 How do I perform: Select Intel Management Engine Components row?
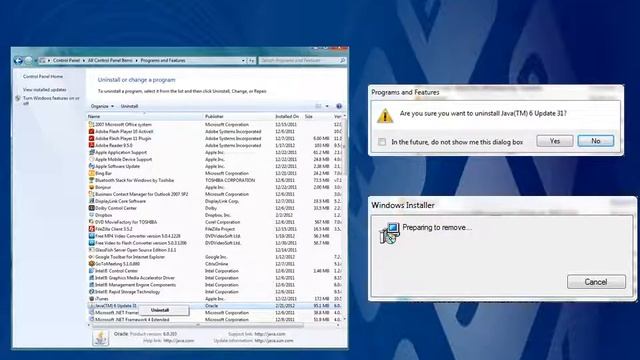click(x=215, y=285)
